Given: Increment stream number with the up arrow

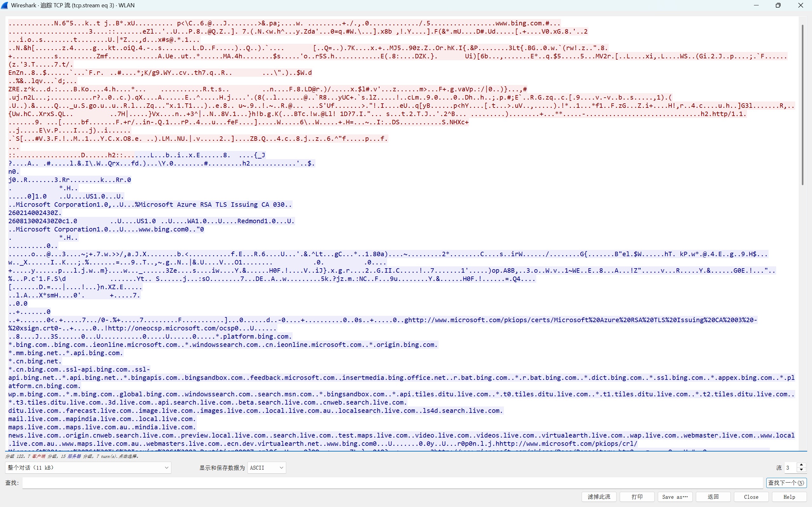Looking at the screenshot, I should [x=801, y=465].
